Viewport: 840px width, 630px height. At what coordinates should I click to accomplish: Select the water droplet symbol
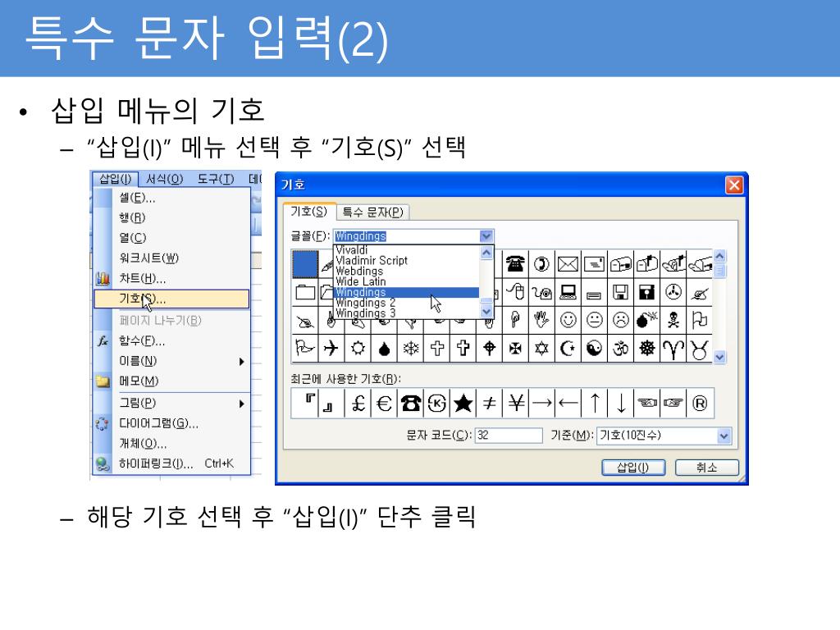point(384,349)
